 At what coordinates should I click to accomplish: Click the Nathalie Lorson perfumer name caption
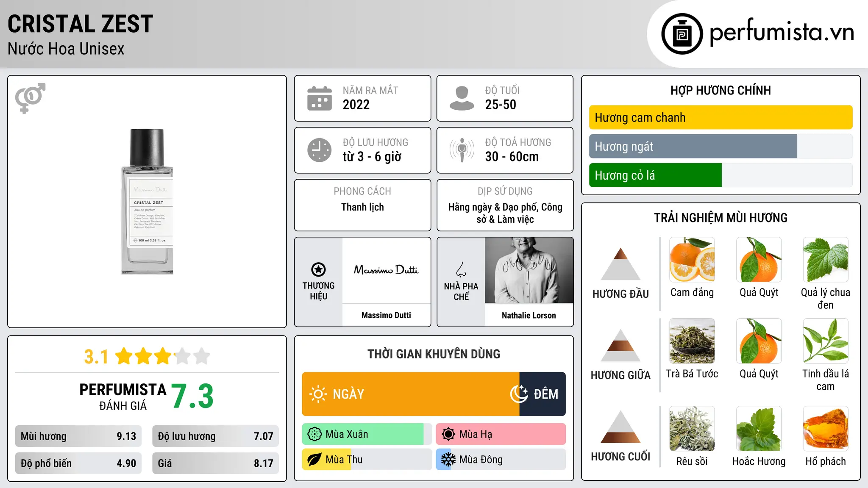[x=529, y=315]
